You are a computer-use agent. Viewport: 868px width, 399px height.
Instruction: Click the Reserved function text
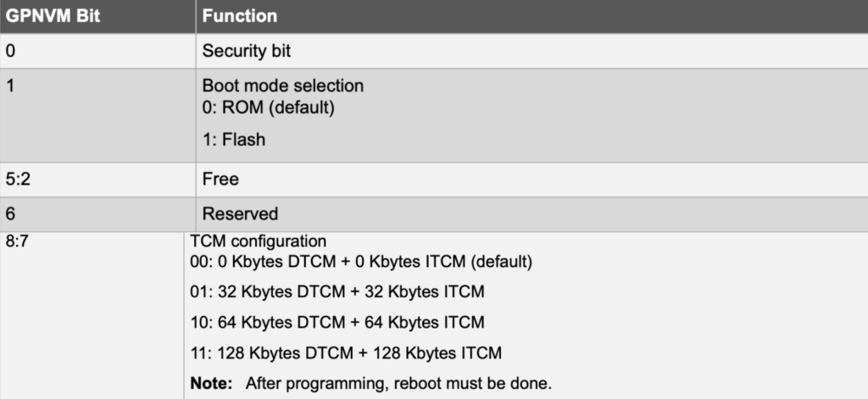(x=240, y=214)
